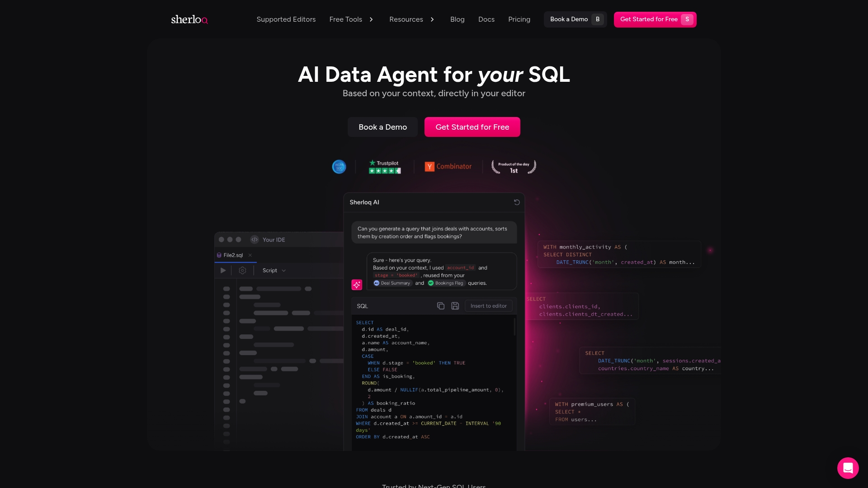Open the Trustpilot rating badge
The image size is (868, 488).
pos(385,167)
